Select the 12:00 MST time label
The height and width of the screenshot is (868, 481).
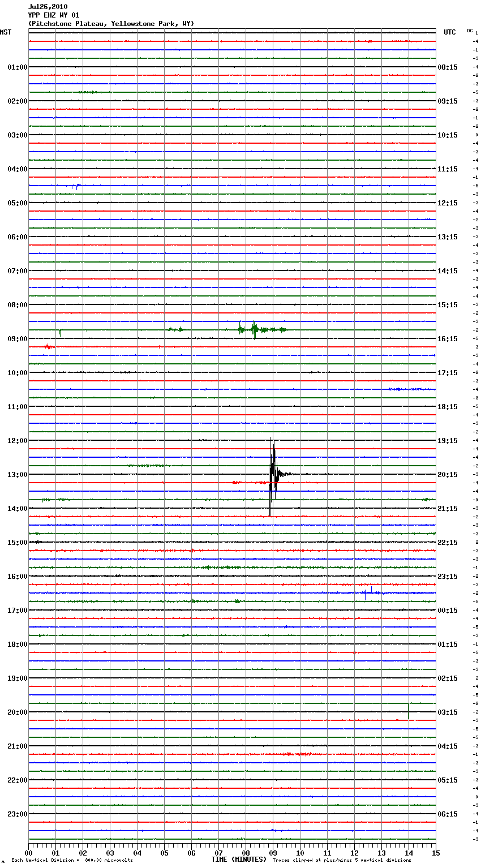[17, 440]
